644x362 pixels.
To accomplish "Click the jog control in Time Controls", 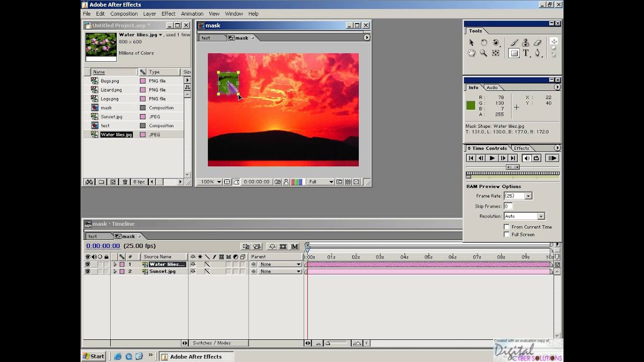I will point(512,167).
